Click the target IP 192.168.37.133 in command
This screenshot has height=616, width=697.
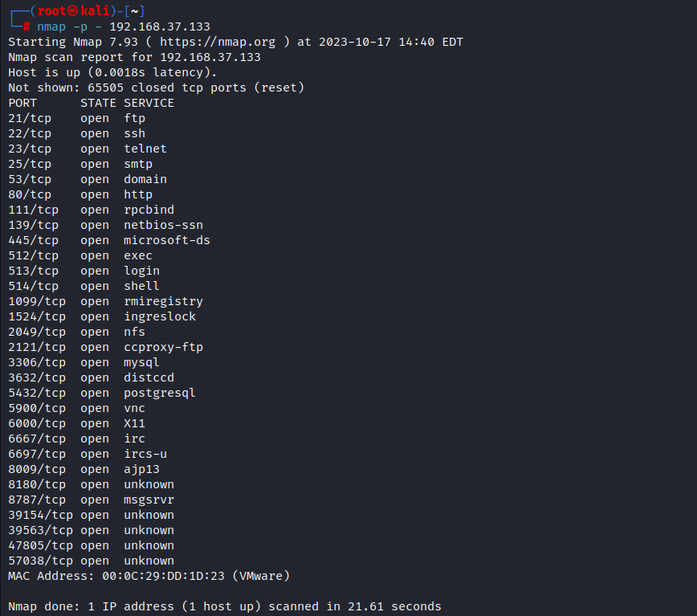coord(160,27)
